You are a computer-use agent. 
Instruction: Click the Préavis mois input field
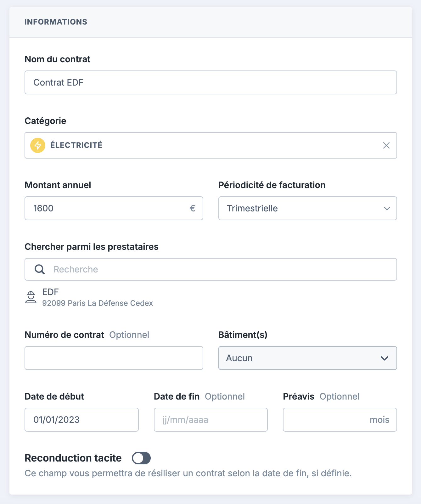click(340, 420)
